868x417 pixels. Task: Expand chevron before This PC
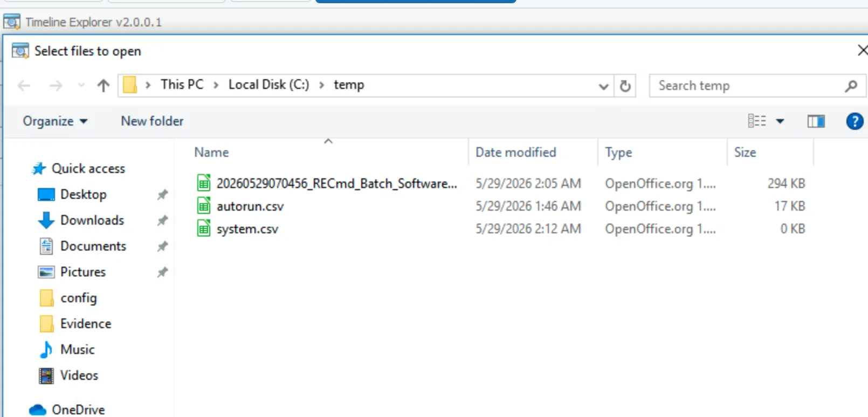148,85
